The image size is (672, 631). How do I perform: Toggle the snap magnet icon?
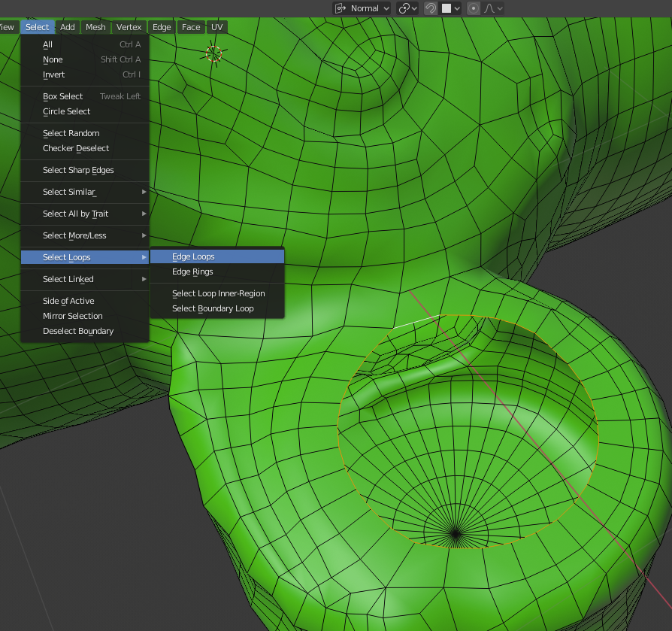431,8
